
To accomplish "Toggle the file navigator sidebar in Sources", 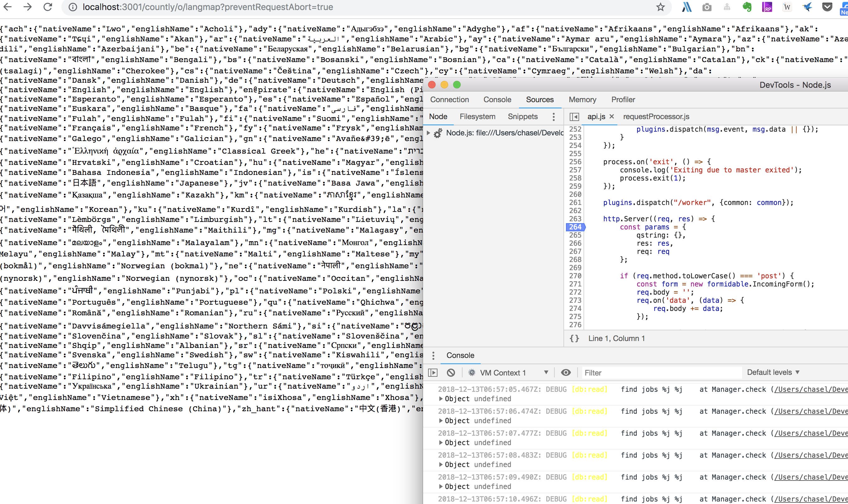I will pyautogui.click(x=574, y=117).
